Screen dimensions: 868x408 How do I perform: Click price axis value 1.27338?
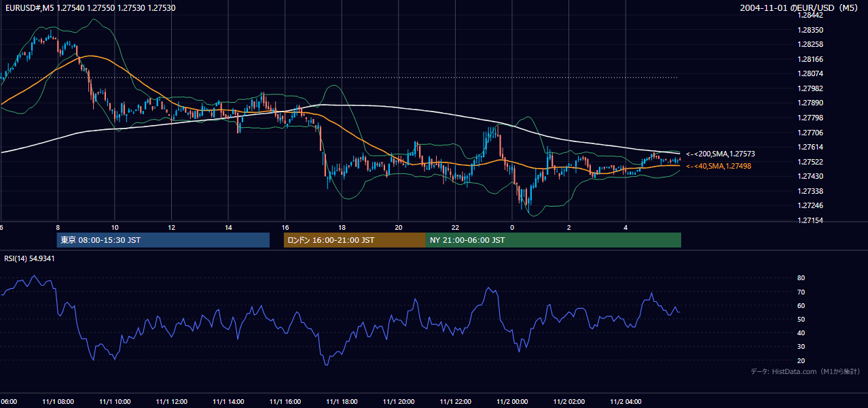[811, 191]
